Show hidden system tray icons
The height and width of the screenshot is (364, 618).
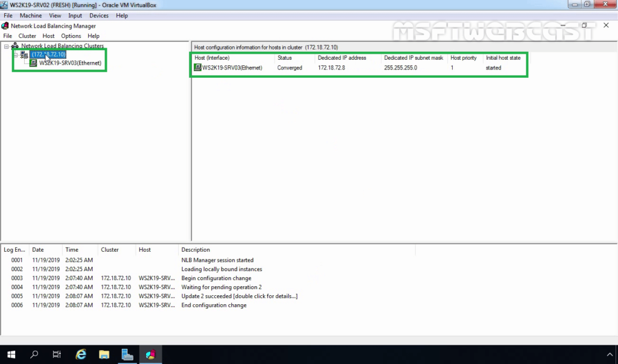pyautogui.click(x=610, y=354)
